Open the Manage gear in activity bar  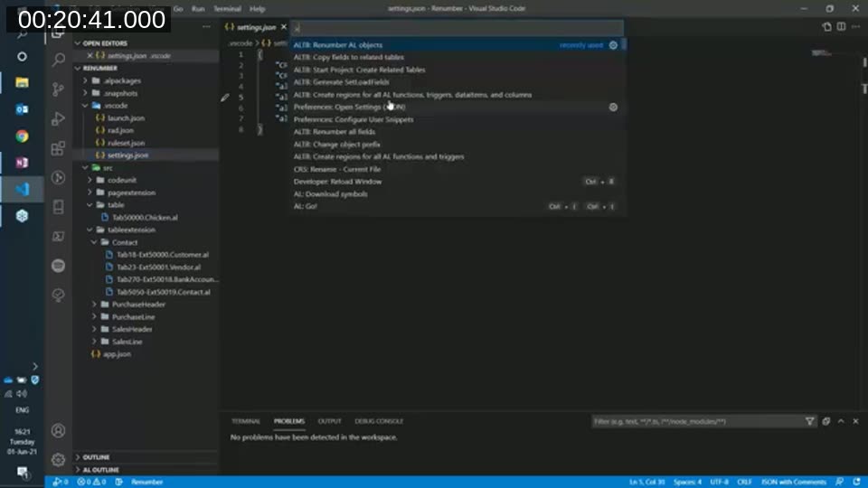pos(58,459)
